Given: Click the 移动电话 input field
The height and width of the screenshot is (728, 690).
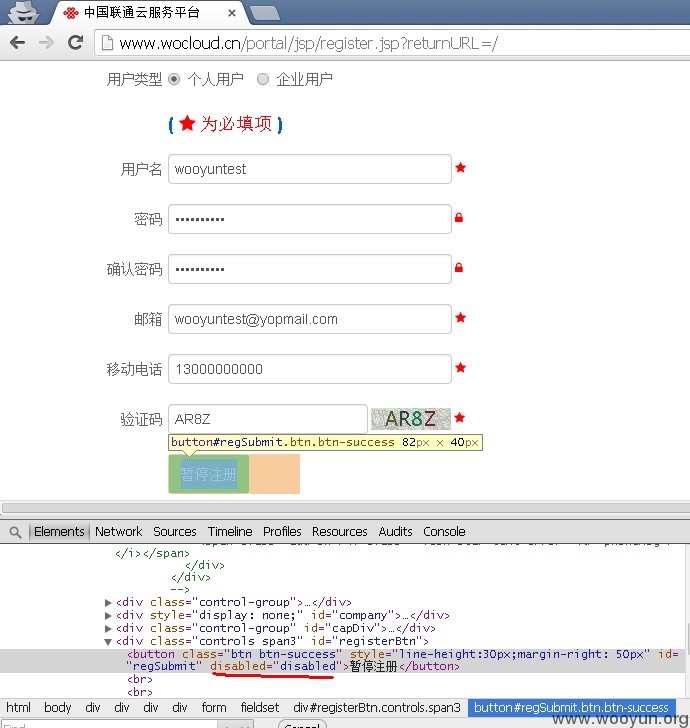Looking at the screenshot, I should click(310, 369).
